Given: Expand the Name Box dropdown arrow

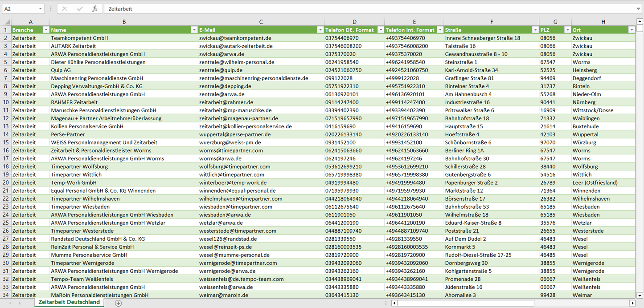Looking at the screenshot, I should [40, 9].
